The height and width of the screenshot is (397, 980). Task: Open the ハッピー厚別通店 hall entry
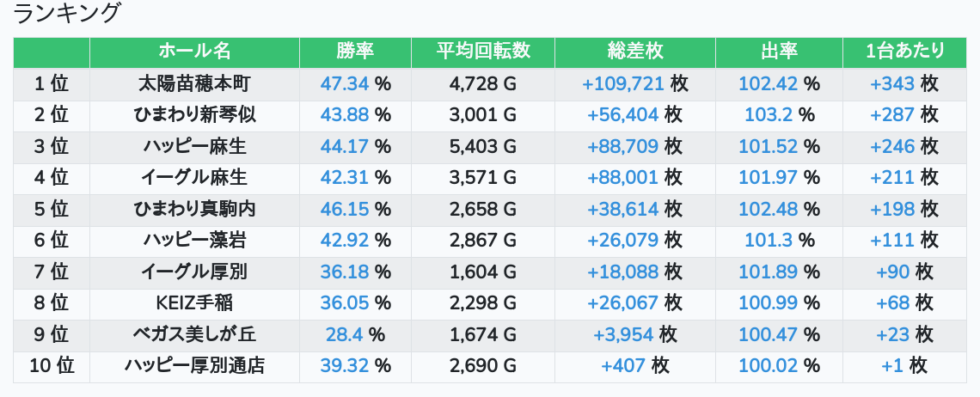tap(194, 366)
